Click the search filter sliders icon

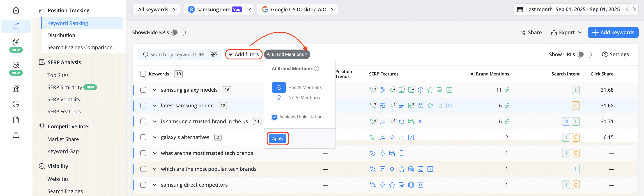(214, 54)
